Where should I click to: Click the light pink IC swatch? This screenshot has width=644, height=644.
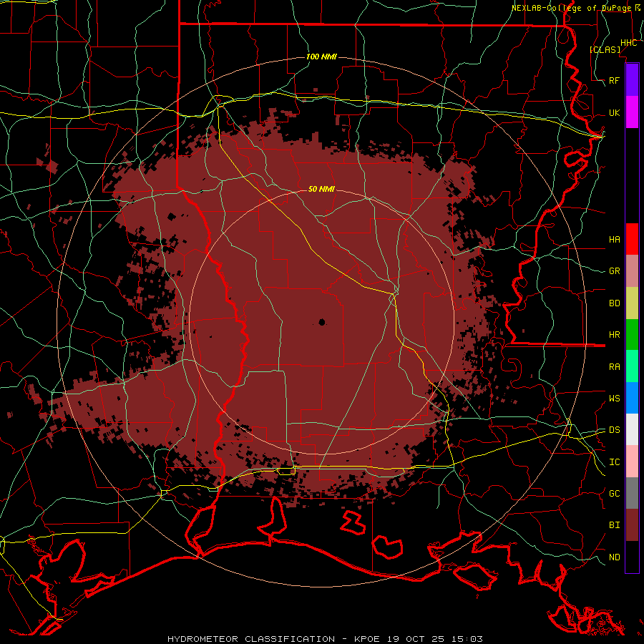click(x=632, y=462)
